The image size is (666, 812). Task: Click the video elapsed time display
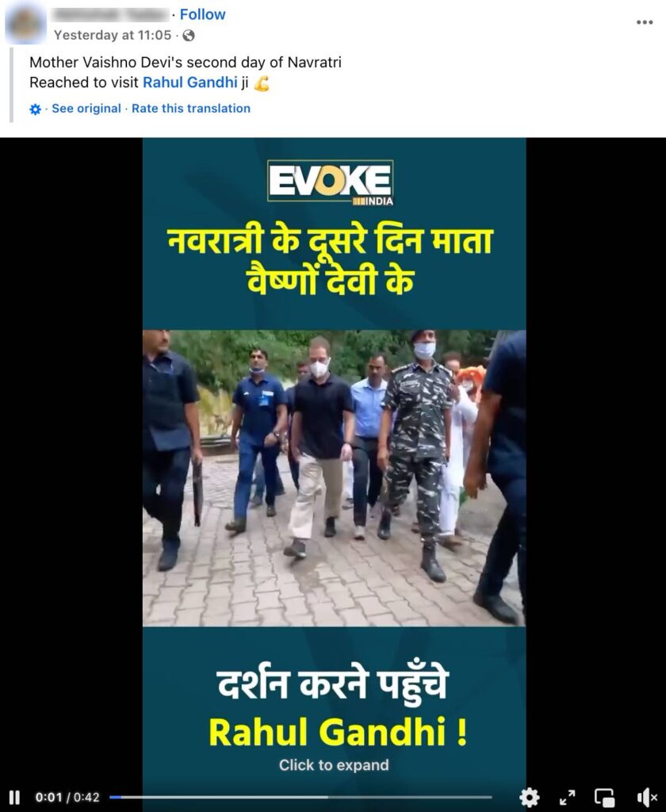click(x=48, y=797)
